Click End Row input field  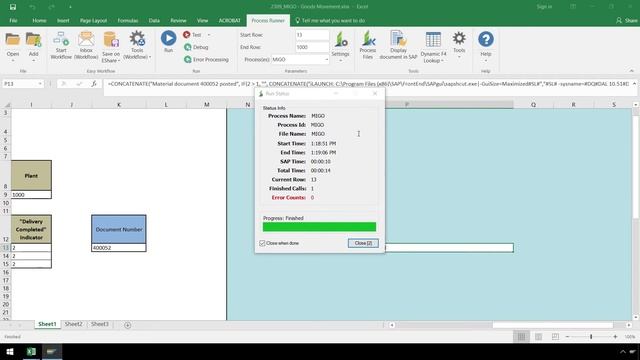coord(312,47)
